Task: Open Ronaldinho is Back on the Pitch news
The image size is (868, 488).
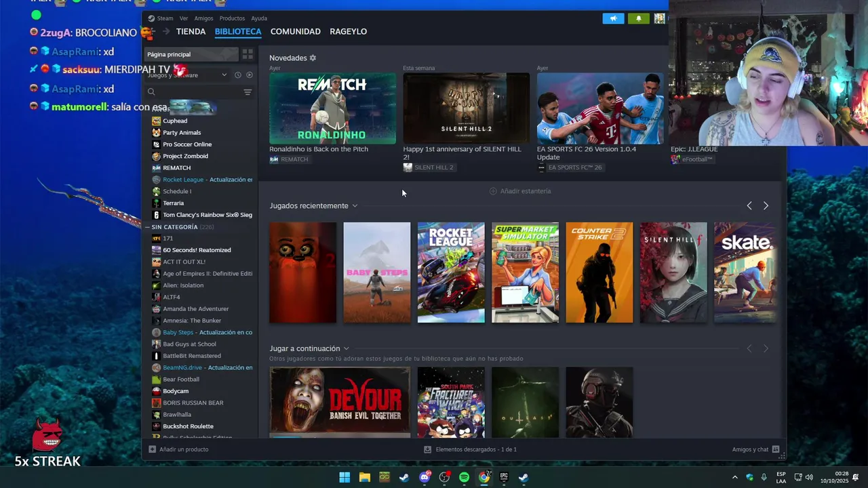Action: pos(319,149)
